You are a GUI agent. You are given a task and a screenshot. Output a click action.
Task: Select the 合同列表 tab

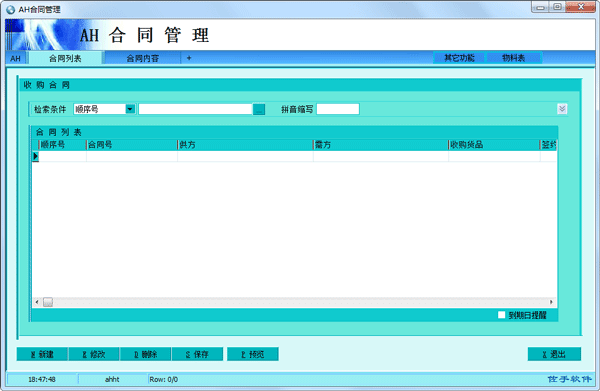point(65,58)
